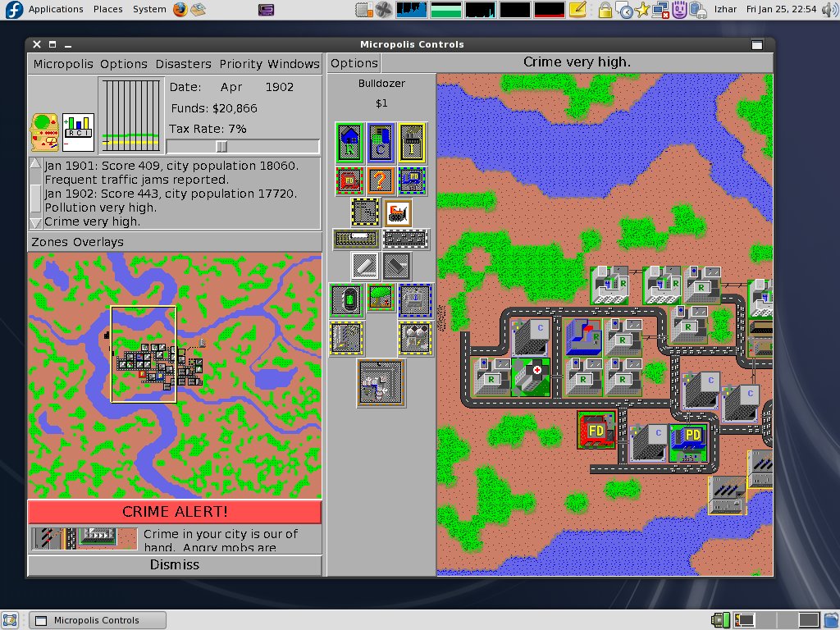The image size is (840, 630).
Task: Click the red FD fire station on map
Action: (596, 430)
